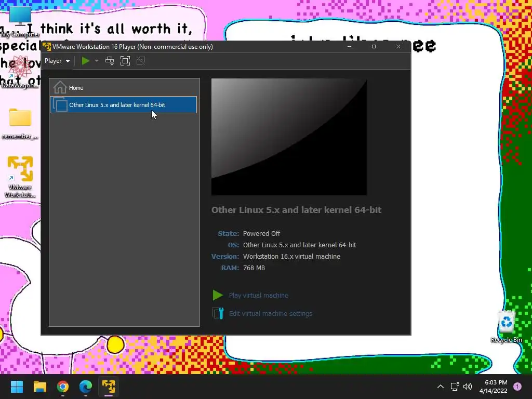Click Workstation 16.x virtual machine version text
The width and height of the screenshot is (532, 399).
291,257
